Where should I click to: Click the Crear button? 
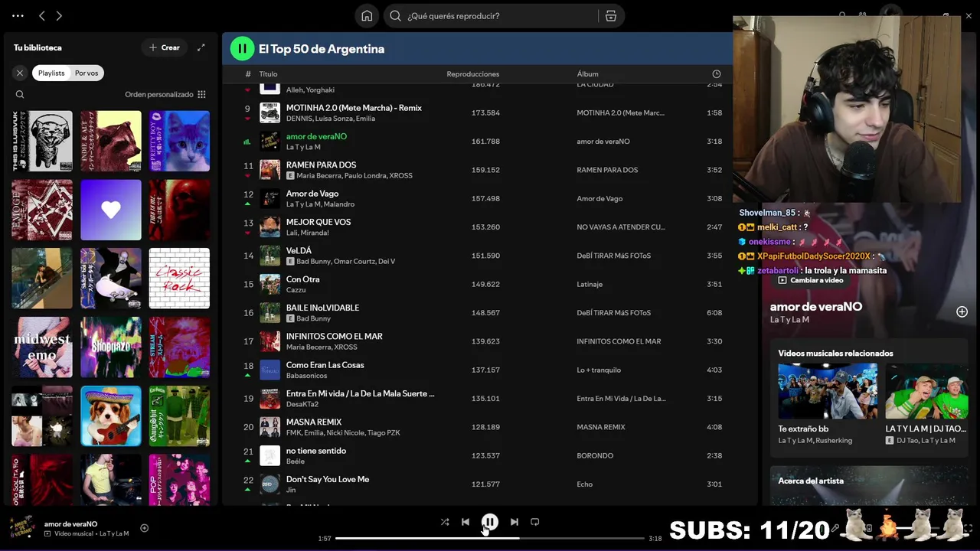pyautogui.click(x=165, y=47)
